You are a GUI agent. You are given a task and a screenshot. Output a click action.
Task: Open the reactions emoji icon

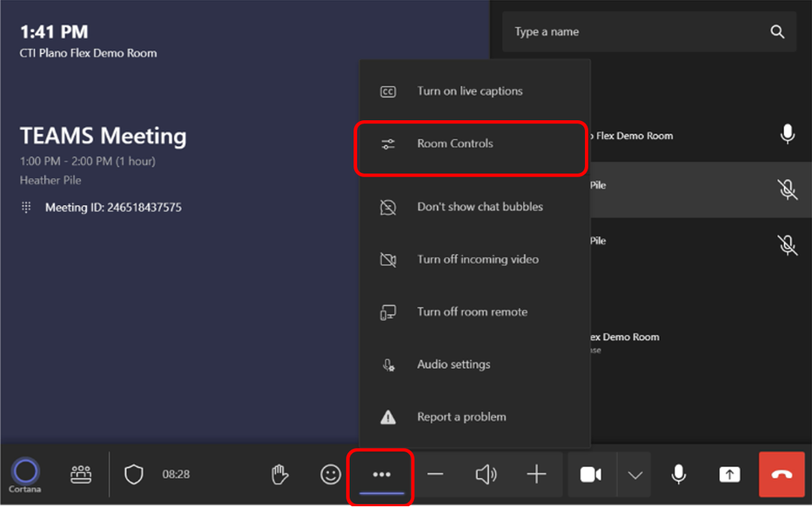point(330,474)
